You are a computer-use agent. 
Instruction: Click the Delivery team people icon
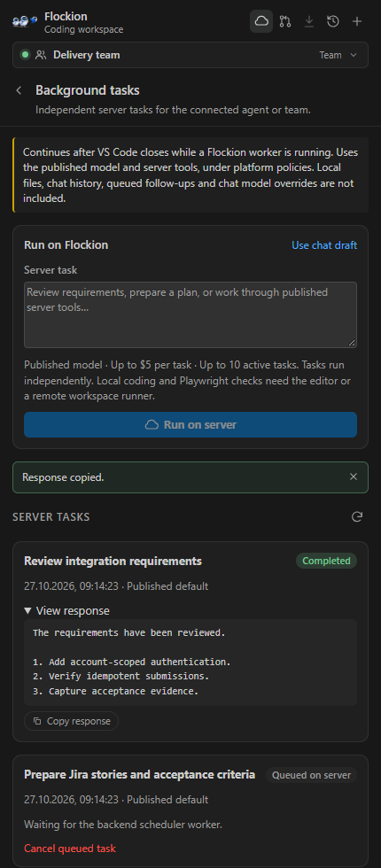(41, 55)
